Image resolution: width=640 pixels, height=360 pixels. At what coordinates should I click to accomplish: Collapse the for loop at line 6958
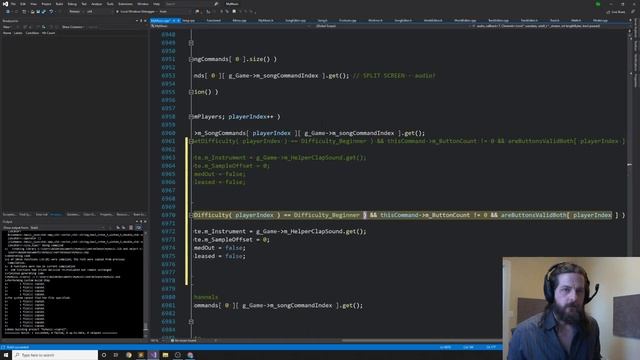click(191, 117)
